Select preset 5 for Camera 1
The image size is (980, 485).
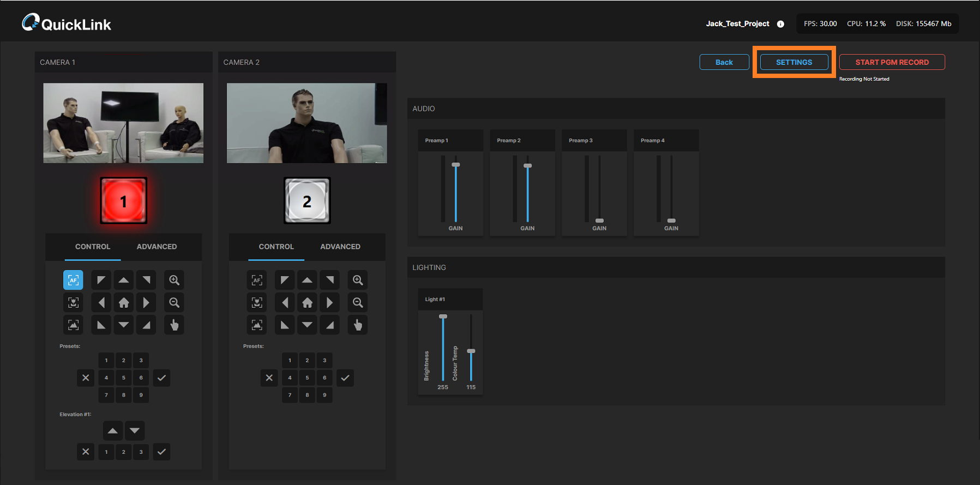click(x=124, y=378)
